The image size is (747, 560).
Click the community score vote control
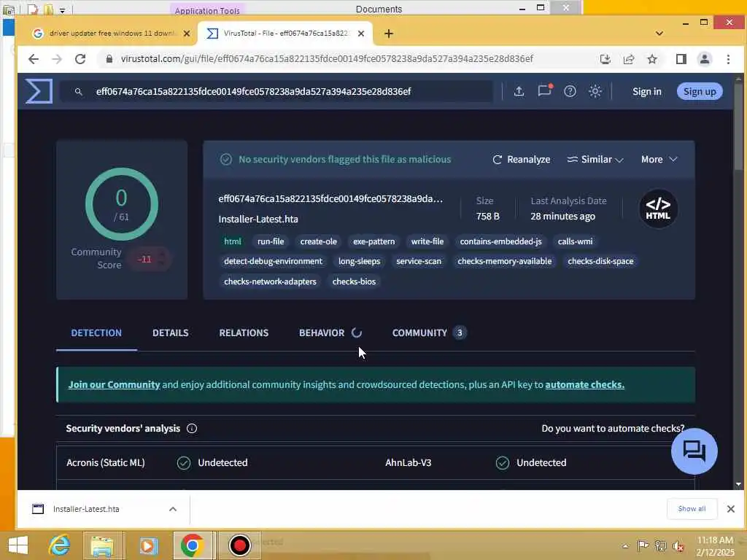tap(150, 259)
